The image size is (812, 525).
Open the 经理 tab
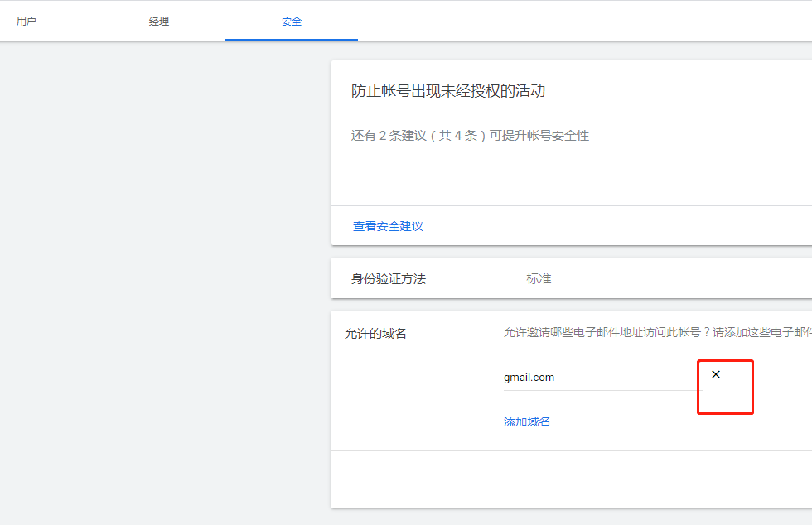pyautogui.click(x=159, y=22)
